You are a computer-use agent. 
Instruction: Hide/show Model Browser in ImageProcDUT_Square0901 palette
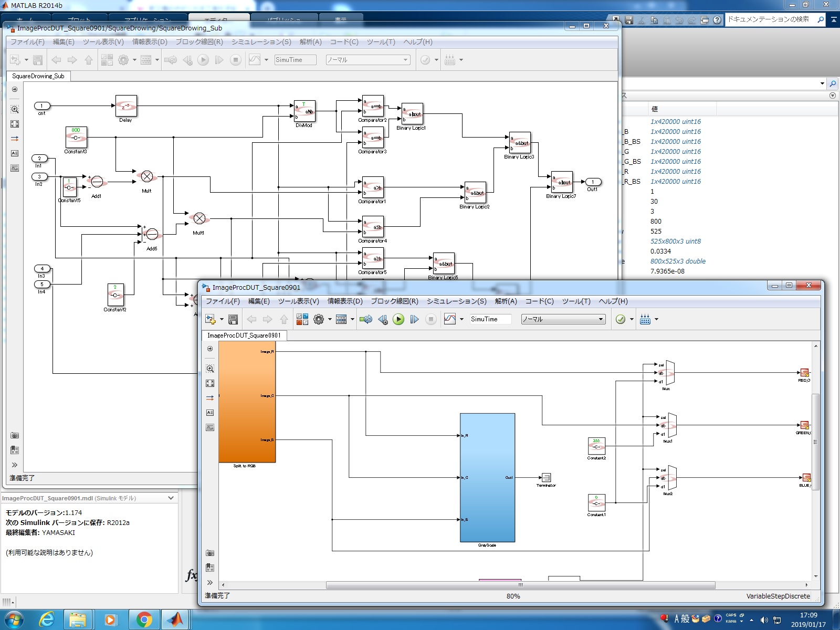click(210, 568)
